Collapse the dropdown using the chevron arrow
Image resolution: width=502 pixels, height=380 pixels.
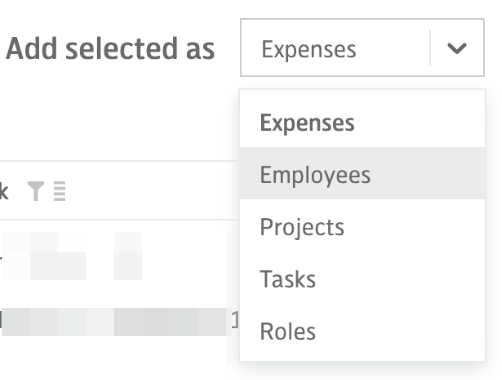456,48
